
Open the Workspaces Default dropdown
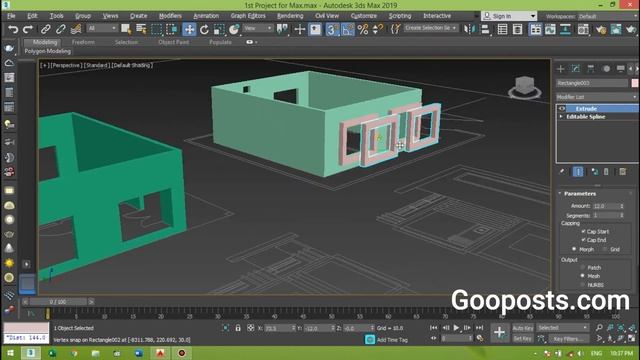coord(607,16)
